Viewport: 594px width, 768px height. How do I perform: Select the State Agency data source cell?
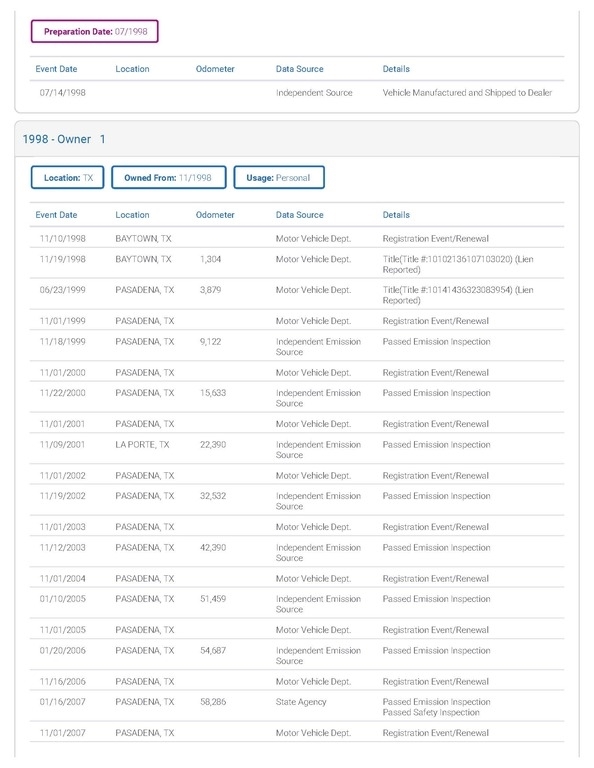coord(301,702)
